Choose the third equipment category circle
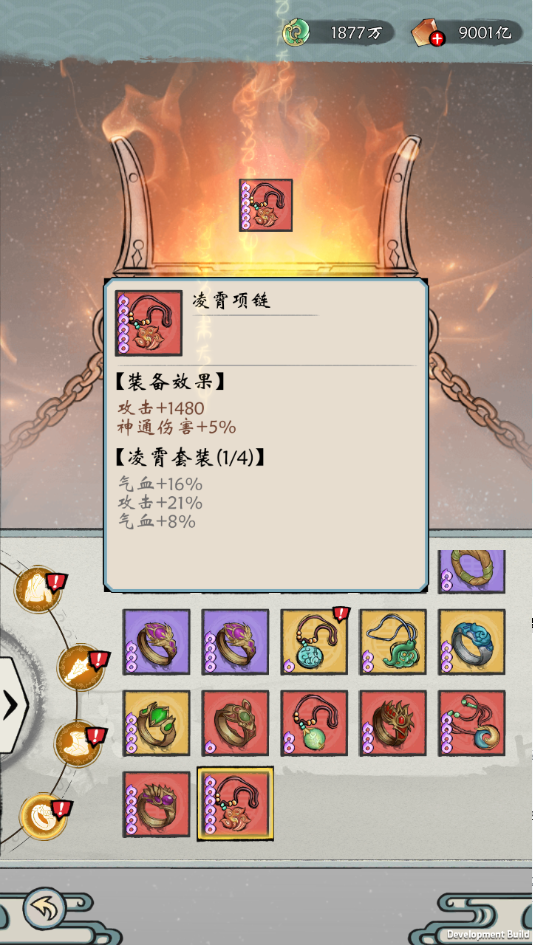The image size is (533, 945). (78, 744)
